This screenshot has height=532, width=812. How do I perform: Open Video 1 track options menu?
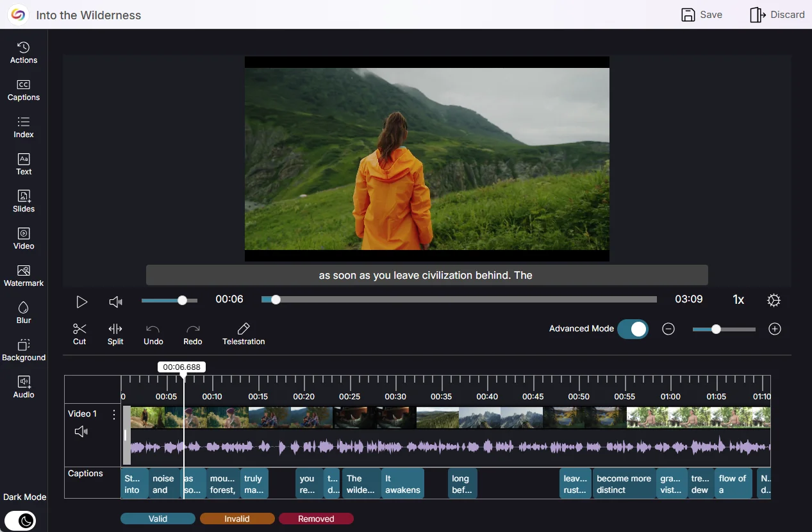click(x=114, y=415)
